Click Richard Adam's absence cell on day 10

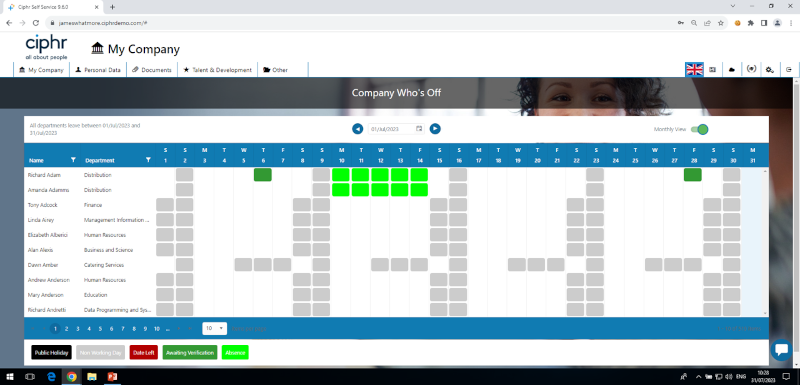(340, 175)
